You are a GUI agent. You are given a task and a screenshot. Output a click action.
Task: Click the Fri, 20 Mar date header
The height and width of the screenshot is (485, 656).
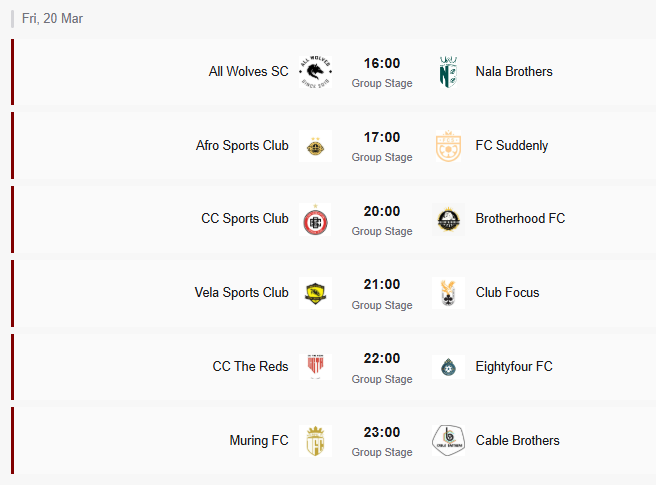coord(53,18)
